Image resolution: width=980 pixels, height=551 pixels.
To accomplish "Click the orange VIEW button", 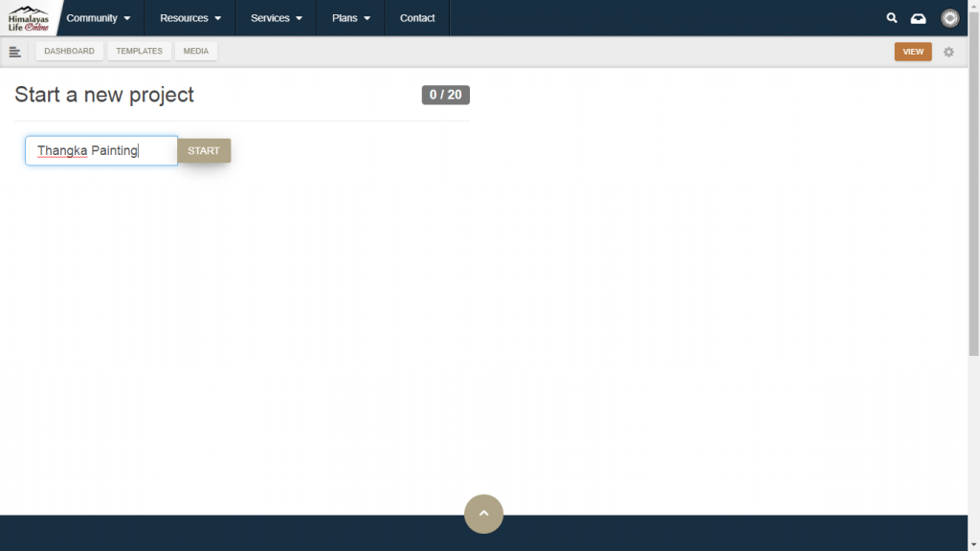I will pos(912,52).
